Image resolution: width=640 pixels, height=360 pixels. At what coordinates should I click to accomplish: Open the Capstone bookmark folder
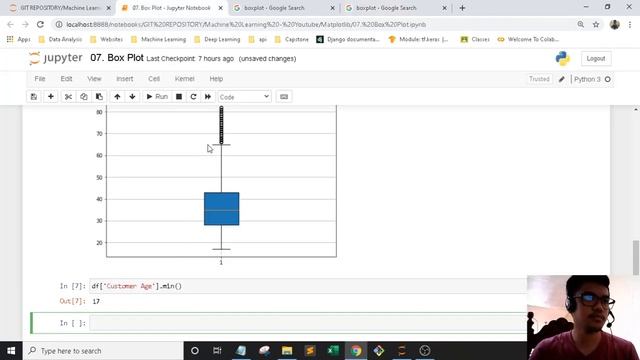pyautogui.click(x=291, y=40)
